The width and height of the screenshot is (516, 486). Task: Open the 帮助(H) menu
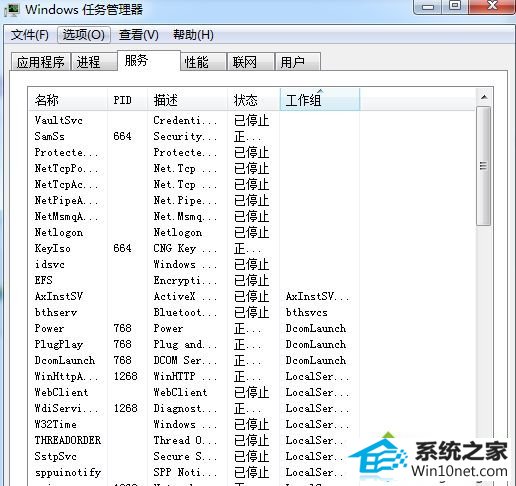(193, 35)
